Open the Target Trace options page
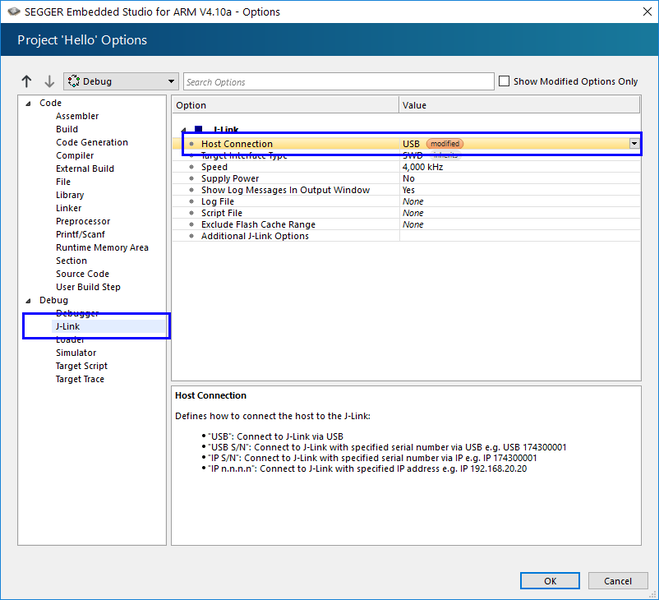 coord(79,379)
